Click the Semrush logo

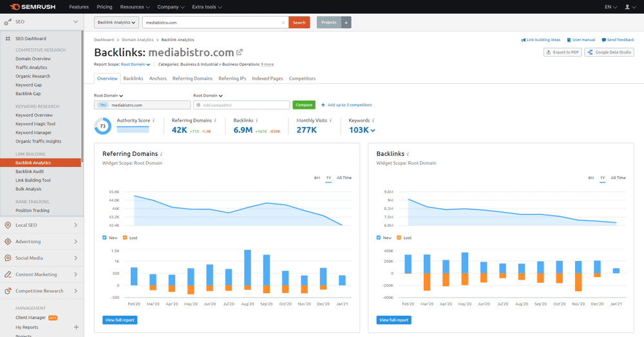point(32,6)
